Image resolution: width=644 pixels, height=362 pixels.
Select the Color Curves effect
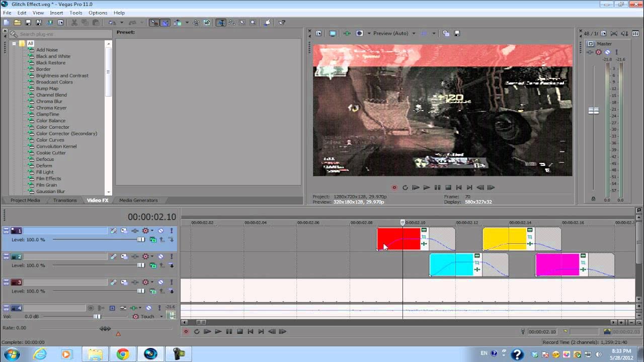[x=50, y=140]
